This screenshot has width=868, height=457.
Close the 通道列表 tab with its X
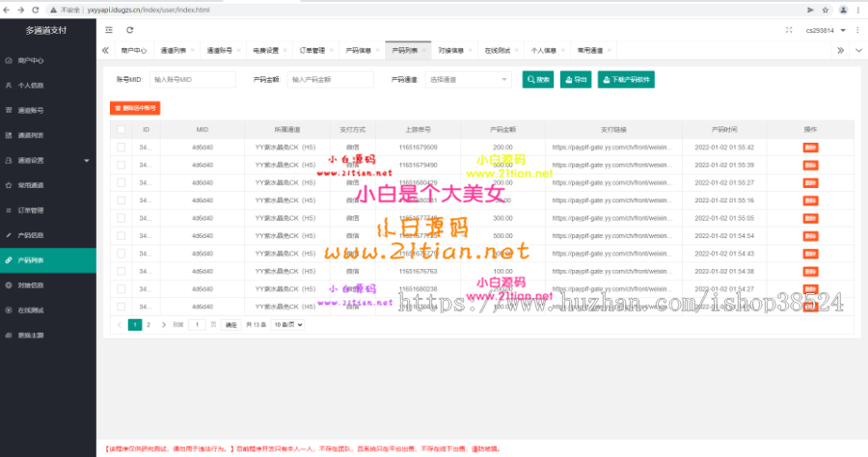(x=194, y=50)
